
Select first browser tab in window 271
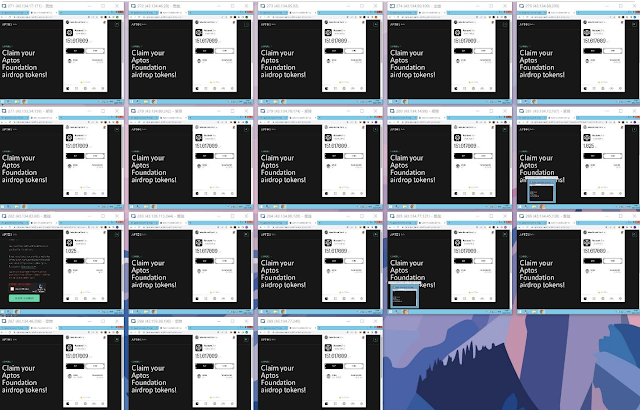[x=15, y=13]
